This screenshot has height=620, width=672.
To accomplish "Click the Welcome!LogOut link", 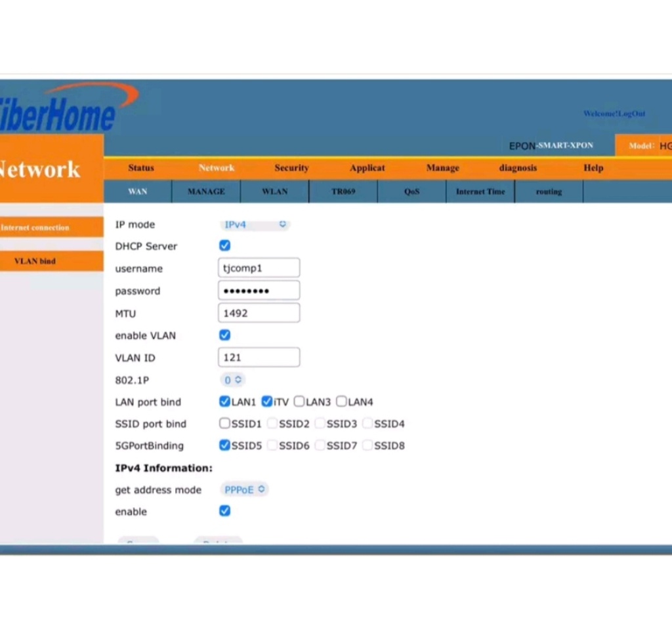I will [614, 114].
